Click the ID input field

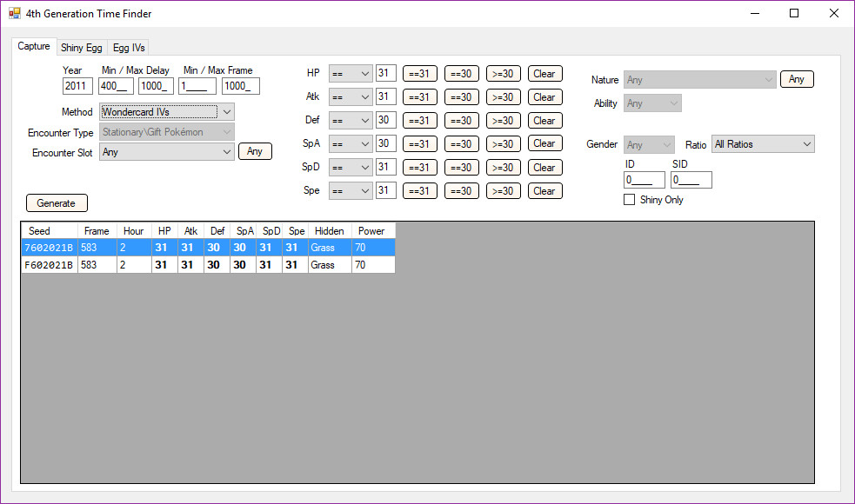pyautogui.click(x=645, y=180)
